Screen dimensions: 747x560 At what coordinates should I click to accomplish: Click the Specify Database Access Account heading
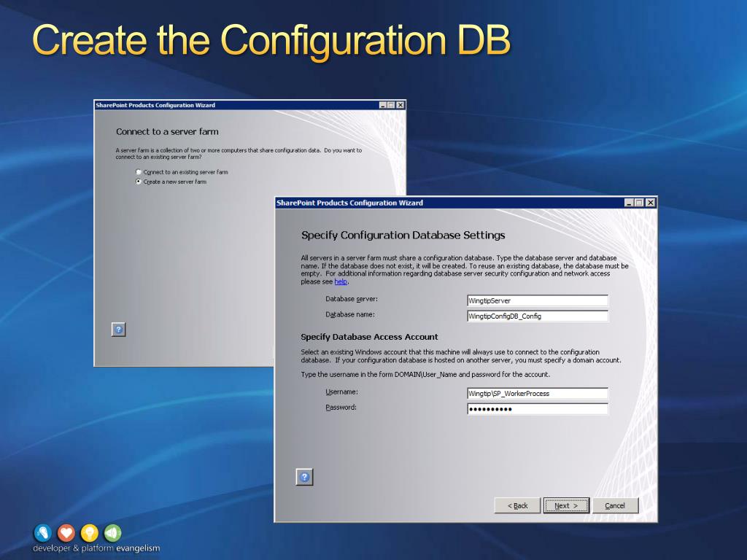369,337
